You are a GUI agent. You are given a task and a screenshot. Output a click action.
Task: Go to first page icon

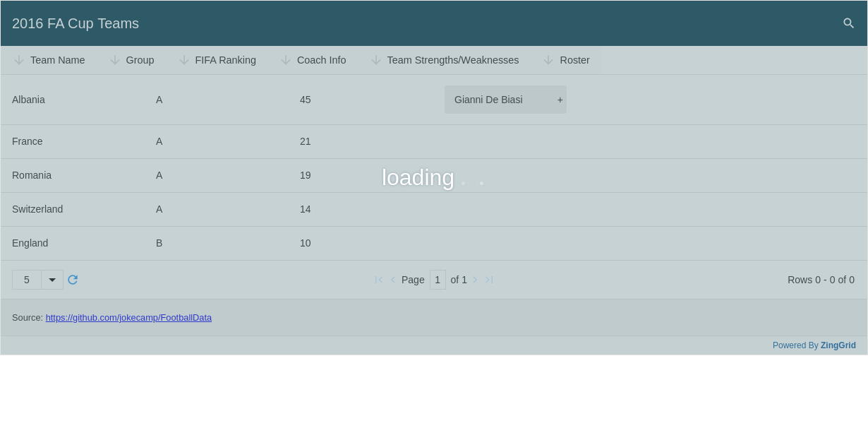tap(379, 280)
